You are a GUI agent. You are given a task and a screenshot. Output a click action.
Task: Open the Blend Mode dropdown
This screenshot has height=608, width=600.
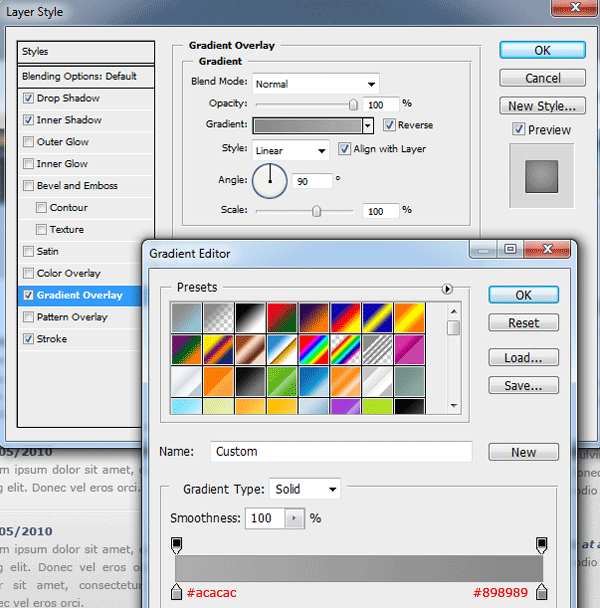click(x=316, y=84)
